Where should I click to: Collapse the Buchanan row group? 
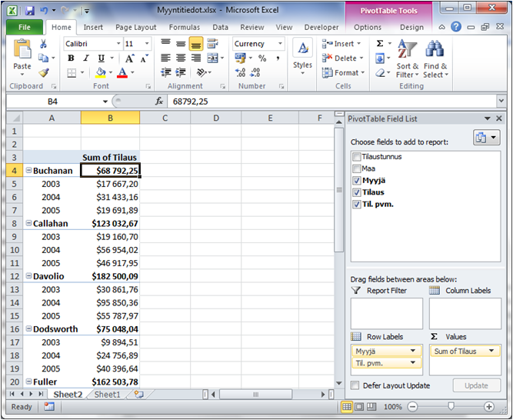pos(28,171)
